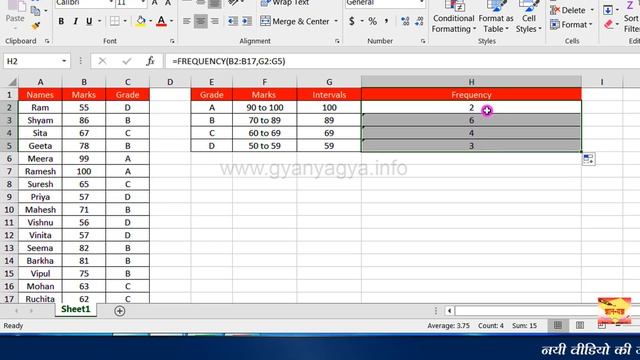Image resolution: width=640 pixels, height=360 pixels.
Task: Select row 6 header
Action: (9, 158)
